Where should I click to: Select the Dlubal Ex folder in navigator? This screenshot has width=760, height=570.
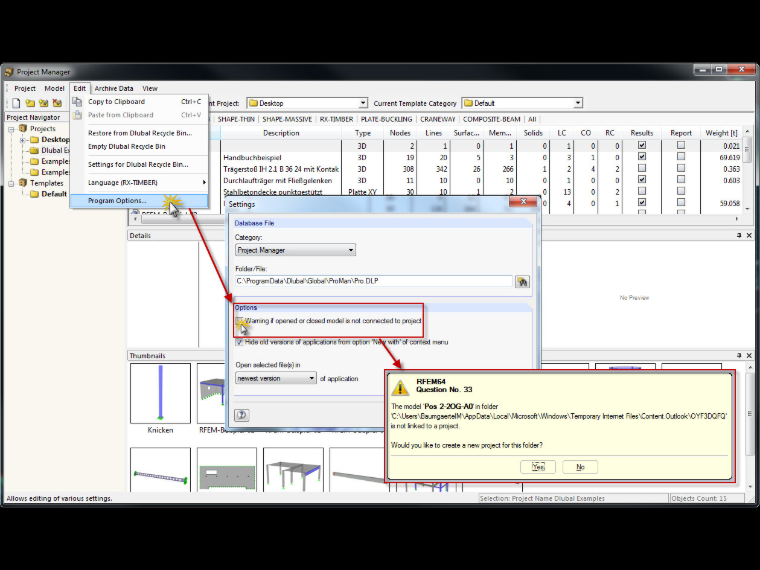pyautogui.click(x=49, y=150)
